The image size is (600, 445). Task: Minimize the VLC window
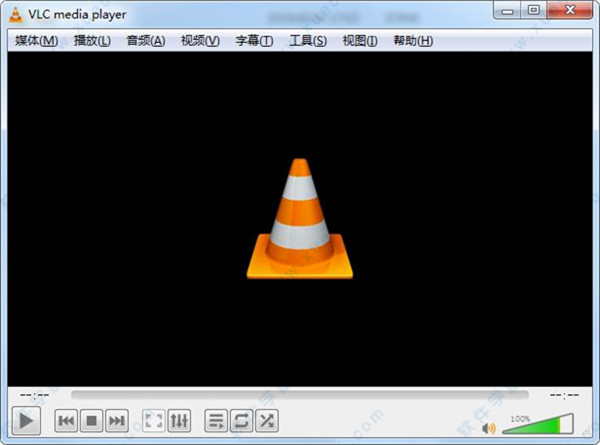tap(507, 11)
